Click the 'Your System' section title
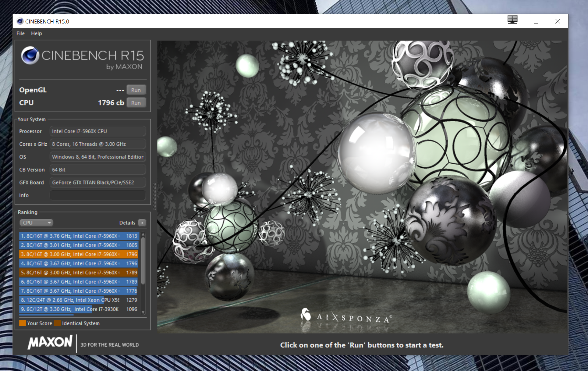The width and height of the screenshot is (588, 371). pyautogui.click(x=32, y=120)
